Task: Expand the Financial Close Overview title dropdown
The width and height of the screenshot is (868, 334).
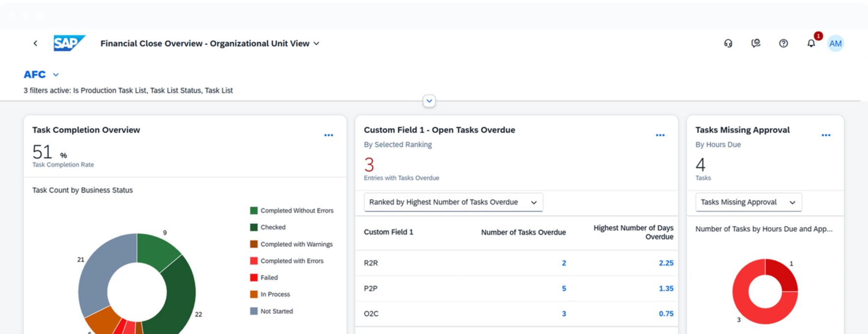Action: [317, 43]
